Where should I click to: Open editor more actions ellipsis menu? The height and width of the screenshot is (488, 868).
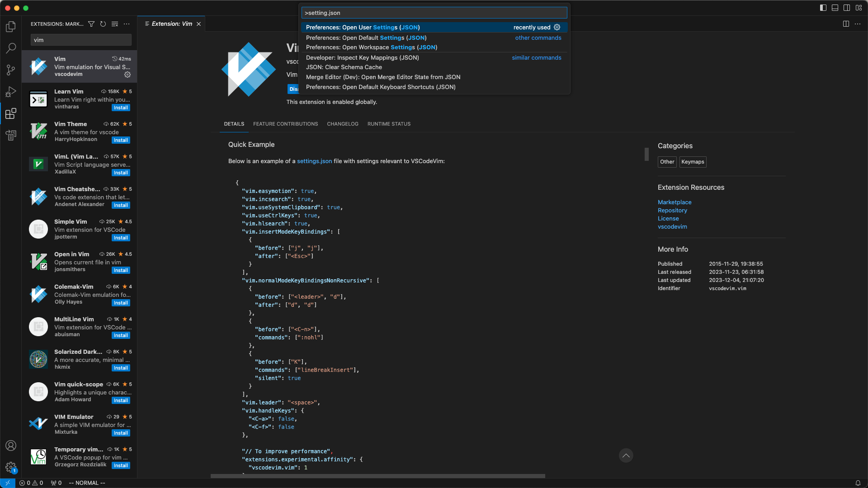(858, 24)
